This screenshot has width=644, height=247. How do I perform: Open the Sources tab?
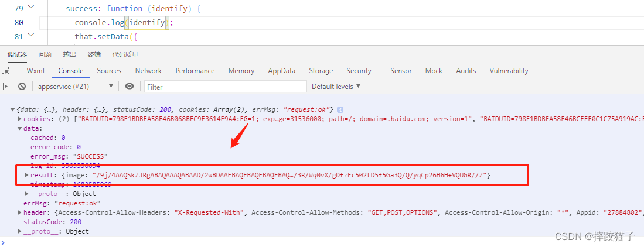pos(109,71)
